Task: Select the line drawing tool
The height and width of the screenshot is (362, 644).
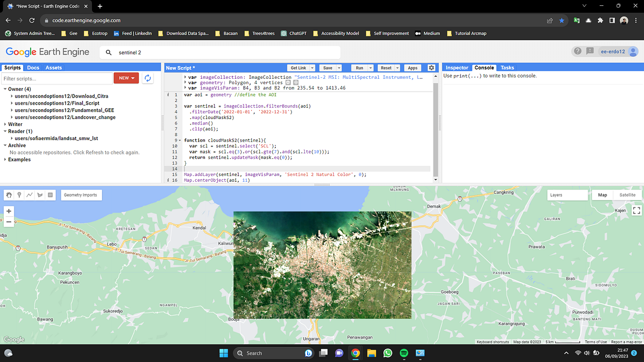Action: click(30, 195)
